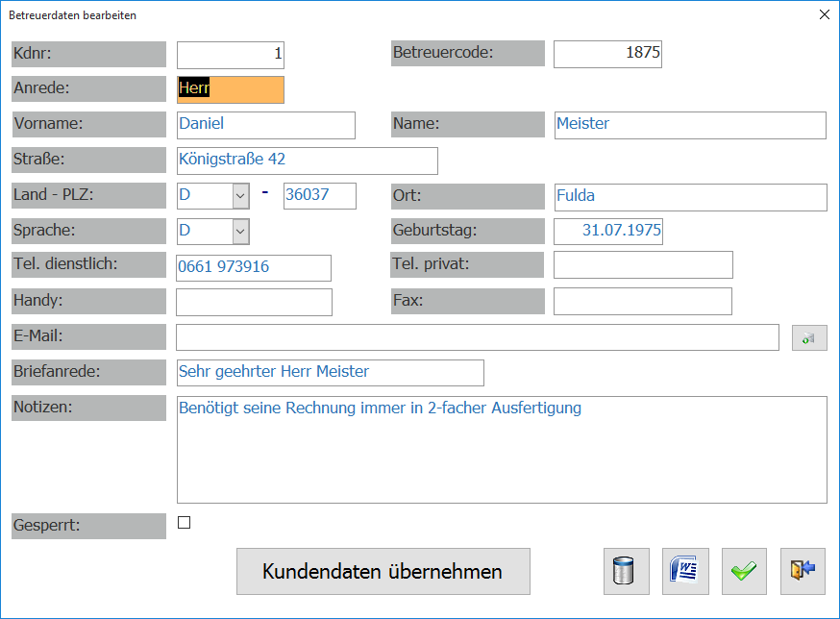Select the Geburtstag date field

[607, 232]
